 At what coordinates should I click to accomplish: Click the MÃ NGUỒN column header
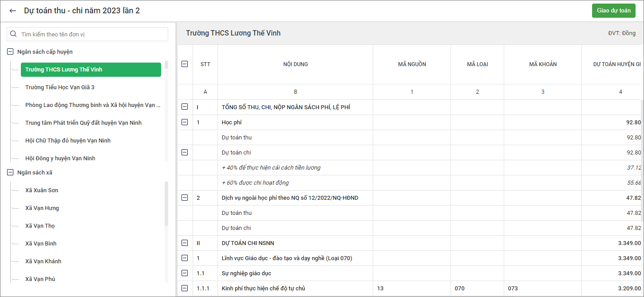click(411, 64)
